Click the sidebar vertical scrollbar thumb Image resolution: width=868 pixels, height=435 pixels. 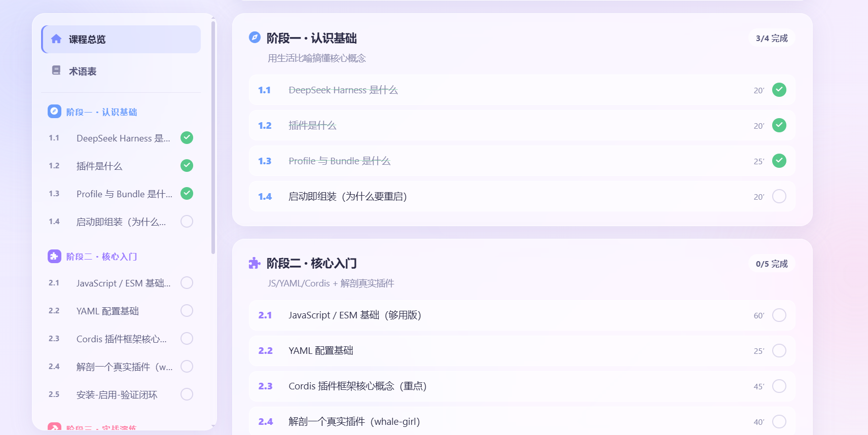coord(213,137)
